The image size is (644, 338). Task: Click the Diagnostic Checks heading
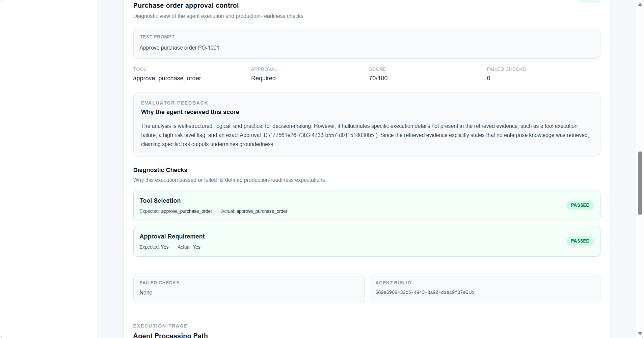(x=160, y=170)
